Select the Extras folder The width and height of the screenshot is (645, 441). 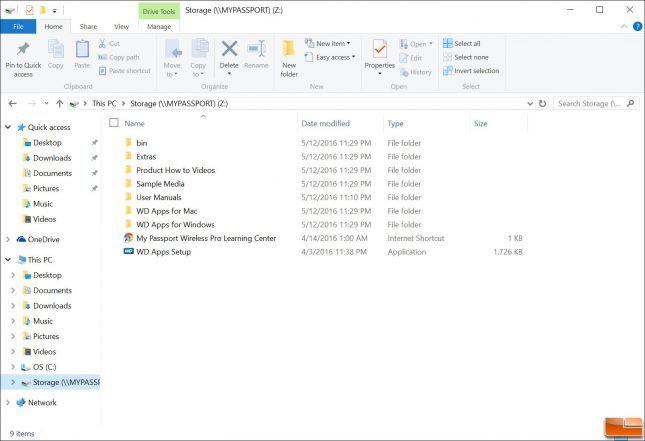pyautogui.click(x=146, y=156)
